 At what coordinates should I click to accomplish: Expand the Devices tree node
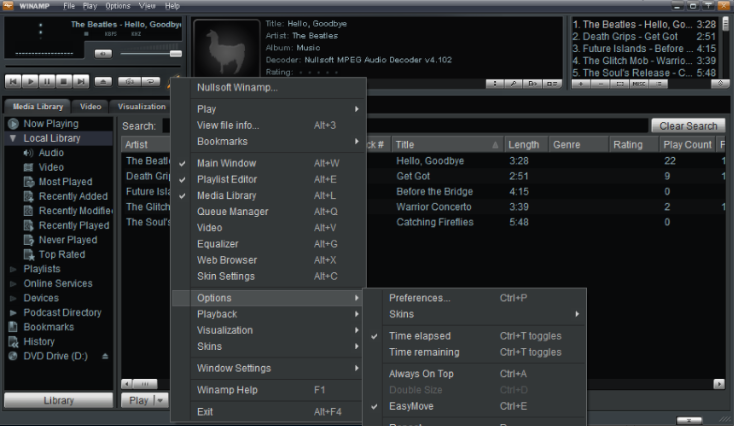(x=13, y=298)
